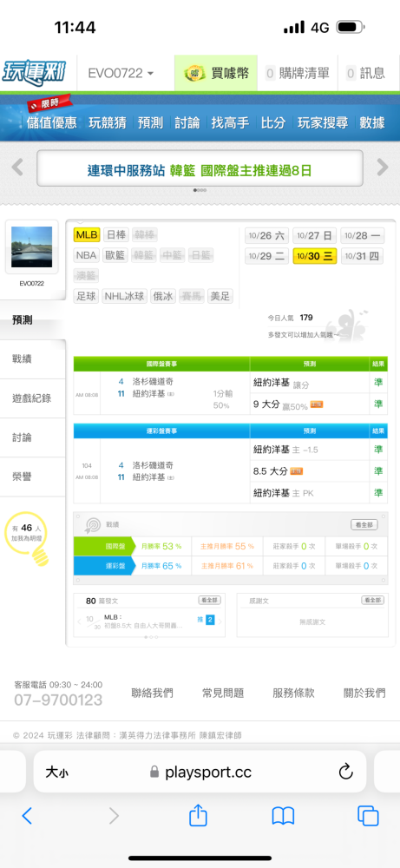Open 關於我們 footer link
This screenshot has height=868, width=400.
(x=364, y=693)
